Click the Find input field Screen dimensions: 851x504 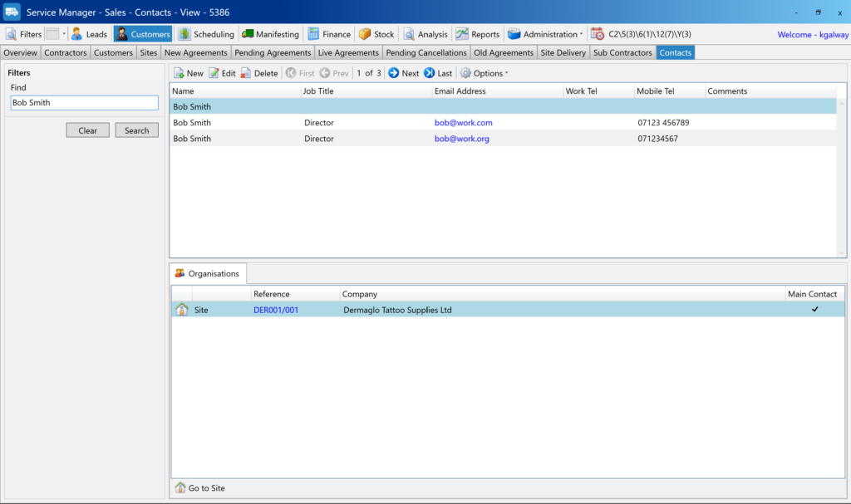(84, 103)
